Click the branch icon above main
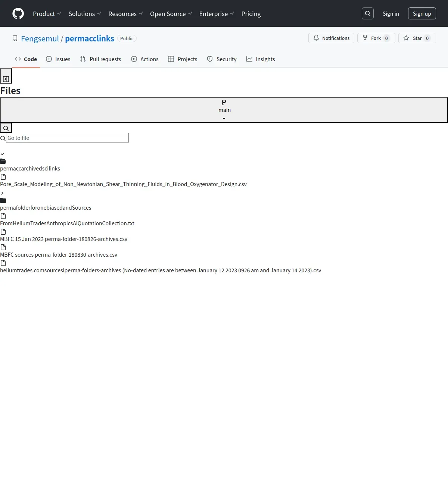The height and width of the screenshot is (501, 448). 224,103
